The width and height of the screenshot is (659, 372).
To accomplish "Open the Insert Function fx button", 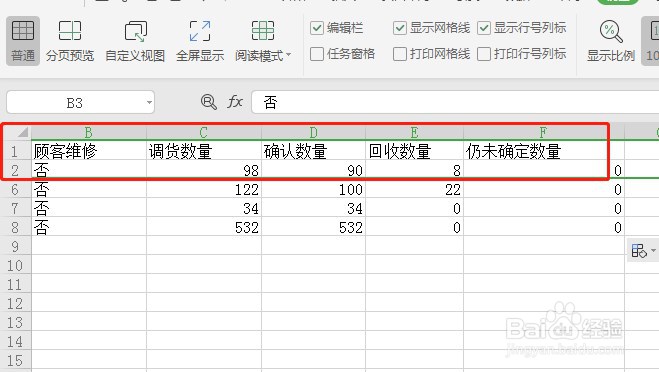I will [235, 102].
